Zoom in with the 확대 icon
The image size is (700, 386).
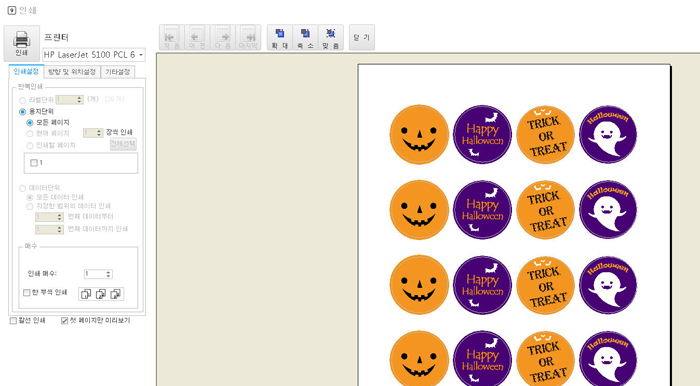280,37
